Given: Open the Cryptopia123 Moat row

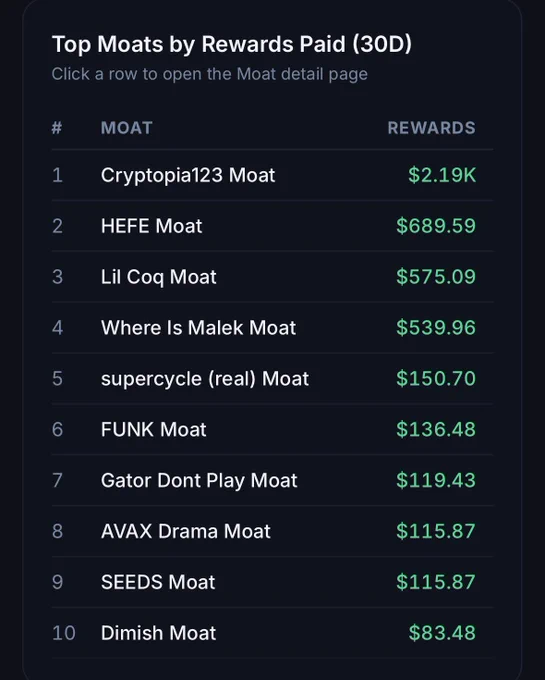Looking at the screenshot, I should [272, 175].
